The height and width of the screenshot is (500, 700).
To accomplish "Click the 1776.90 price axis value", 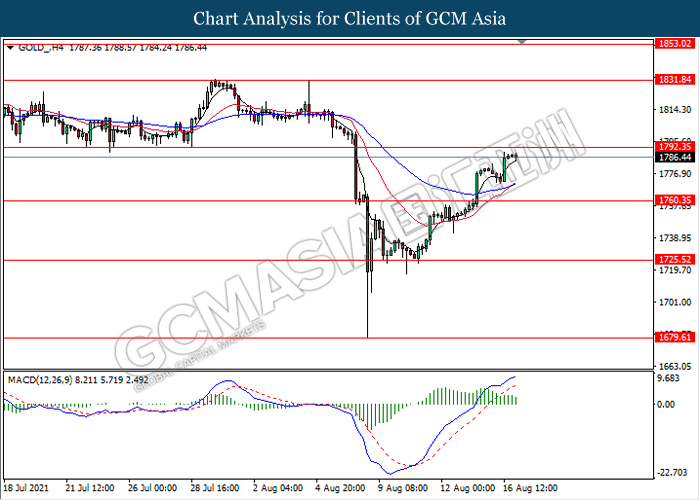I will [x=675, y=174].
